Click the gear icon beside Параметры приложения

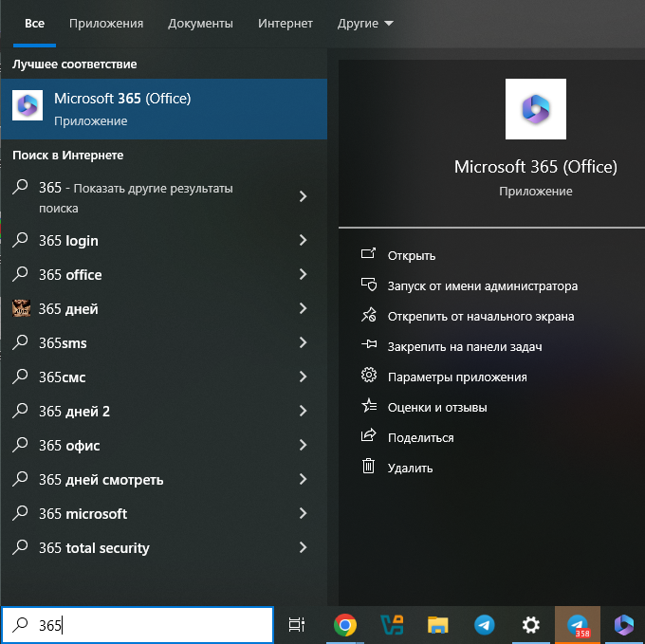369,375
